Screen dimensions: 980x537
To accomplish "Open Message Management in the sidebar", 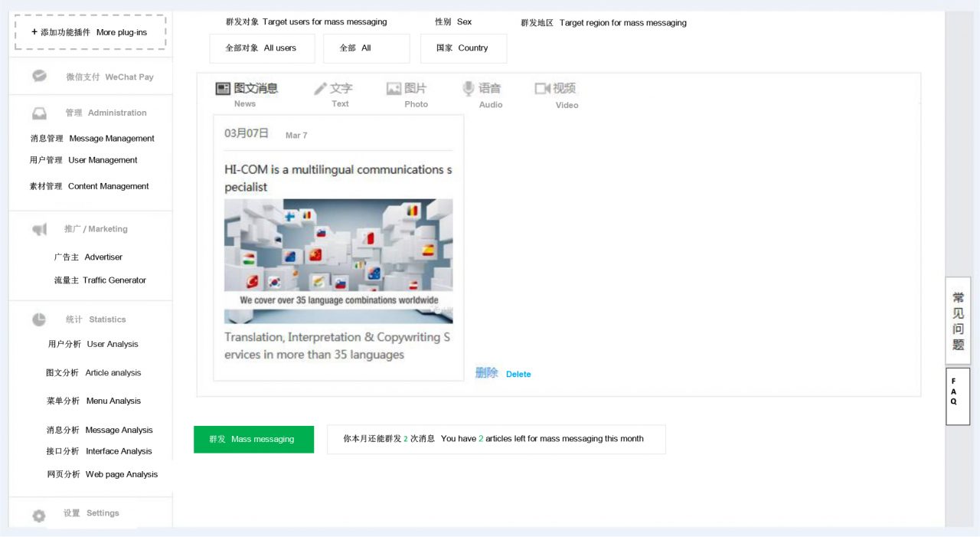I will point(92,139).
